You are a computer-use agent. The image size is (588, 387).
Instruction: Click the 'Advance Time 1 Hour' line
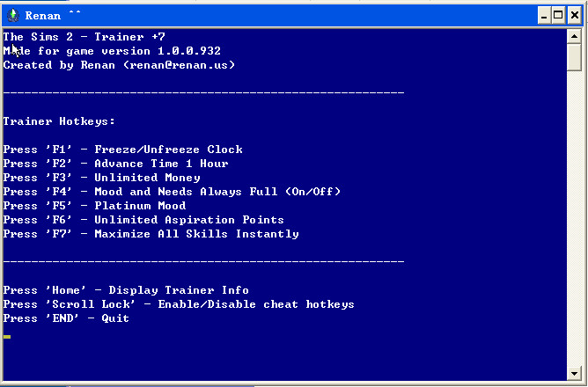(x=116, y=164)
